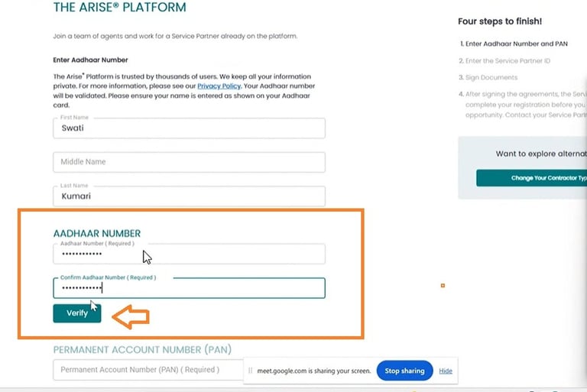Select step 1 Enter Aadhaar Number and PAN
The width and height of the screenshot is (587, 392).
[x=517, y=44]
